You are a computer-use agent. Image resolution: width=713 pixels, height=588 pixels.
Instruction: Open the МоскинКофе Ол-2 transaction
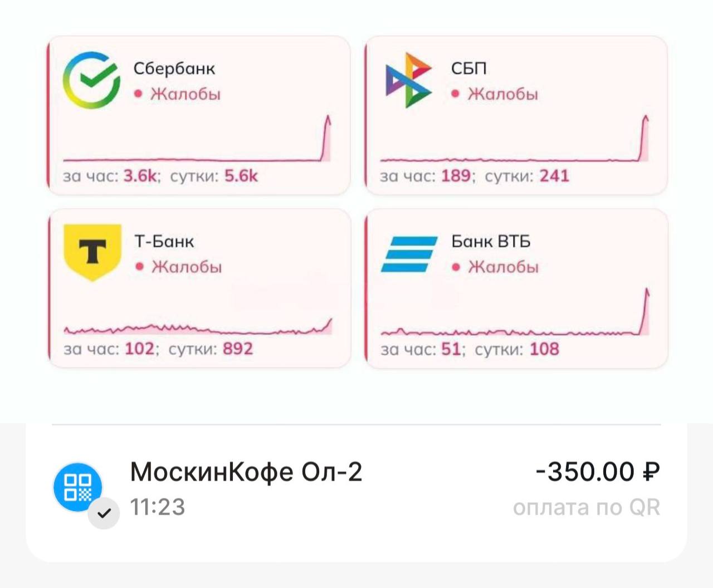(246, 472)
